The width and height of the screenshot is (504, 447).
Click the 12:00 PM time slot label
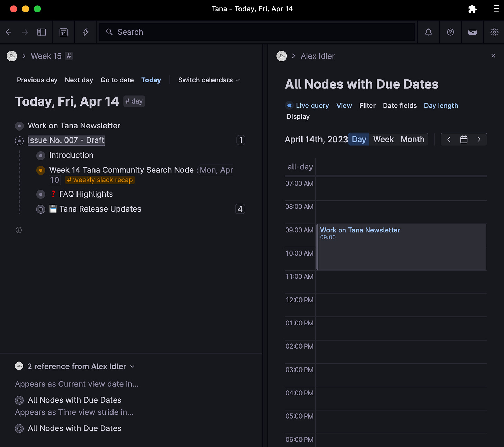point(299,300)
